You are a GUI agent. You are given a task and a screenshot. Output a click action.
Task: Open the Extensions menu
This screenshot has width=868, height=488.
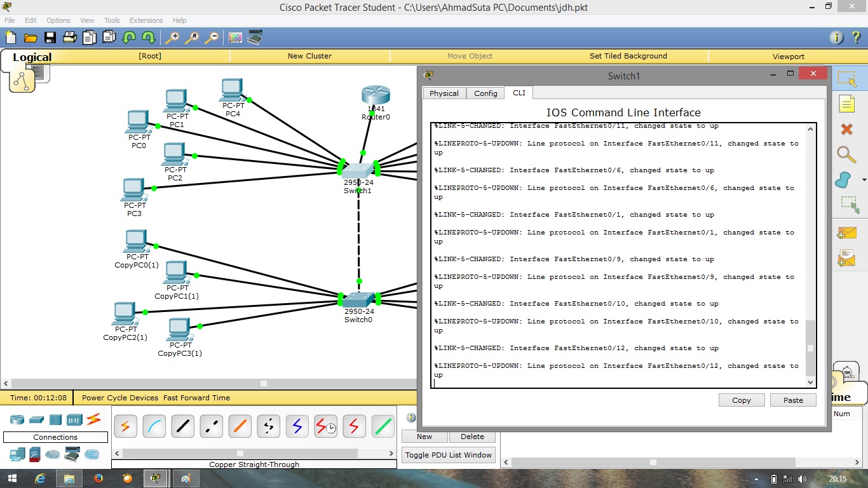(146, 20)
